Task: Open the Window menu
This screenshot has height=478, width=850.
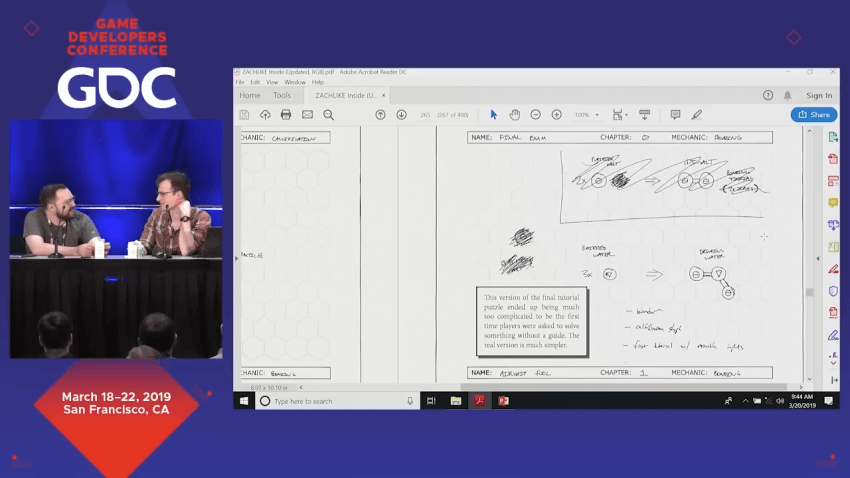Action: [295, 82]
